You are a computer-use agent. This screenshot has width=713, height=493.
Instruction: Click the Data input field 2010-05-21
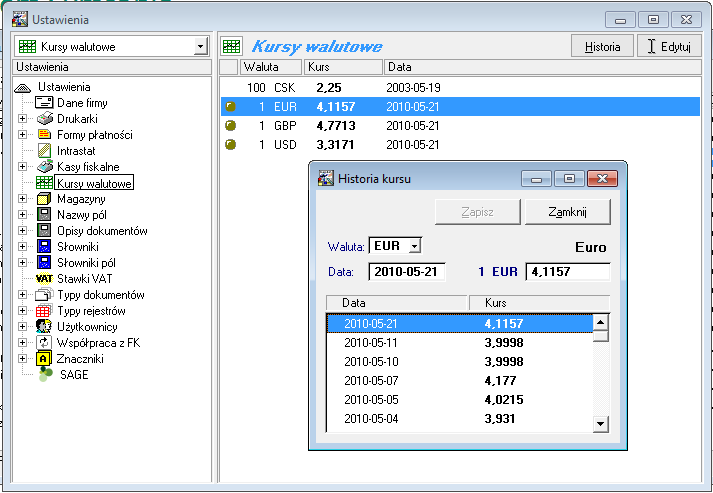[407, 272]
